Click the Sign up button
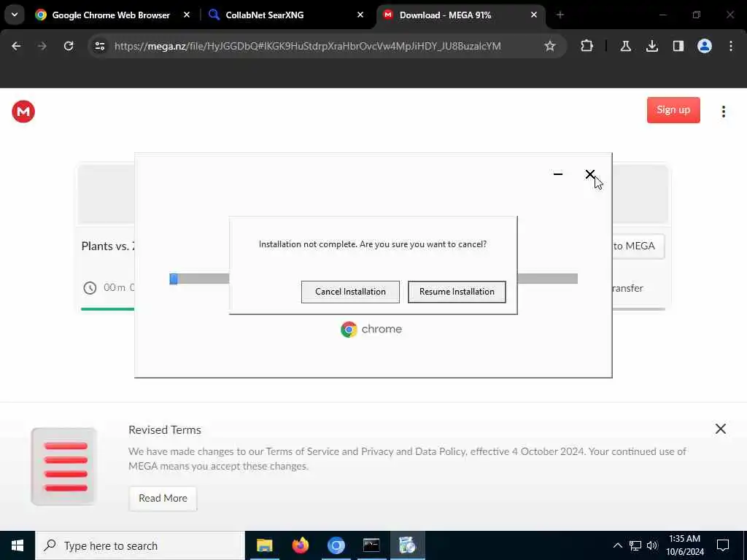747x560 pixels. pyautogui.click(x=673, y=110)
